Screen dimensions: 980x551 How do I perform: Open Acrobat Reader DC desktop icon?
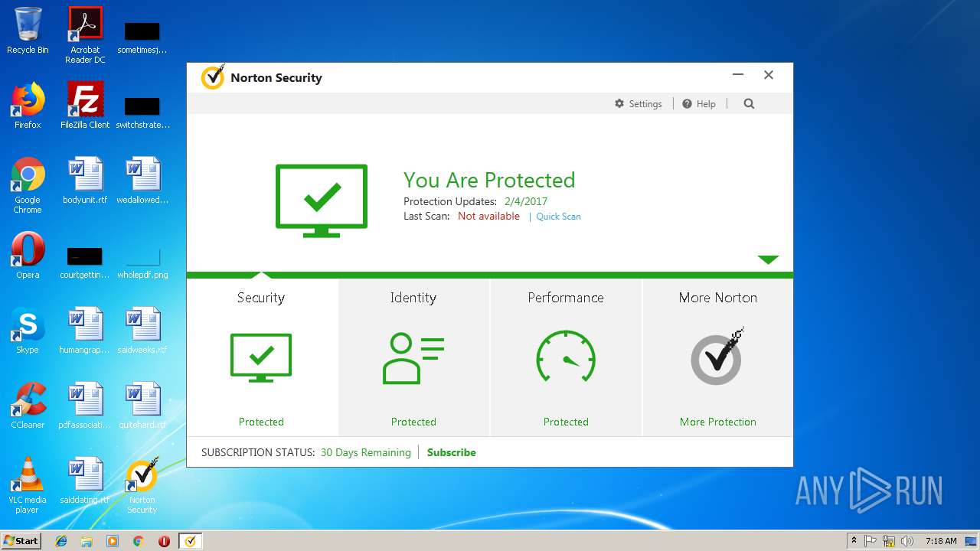(85, 34)
